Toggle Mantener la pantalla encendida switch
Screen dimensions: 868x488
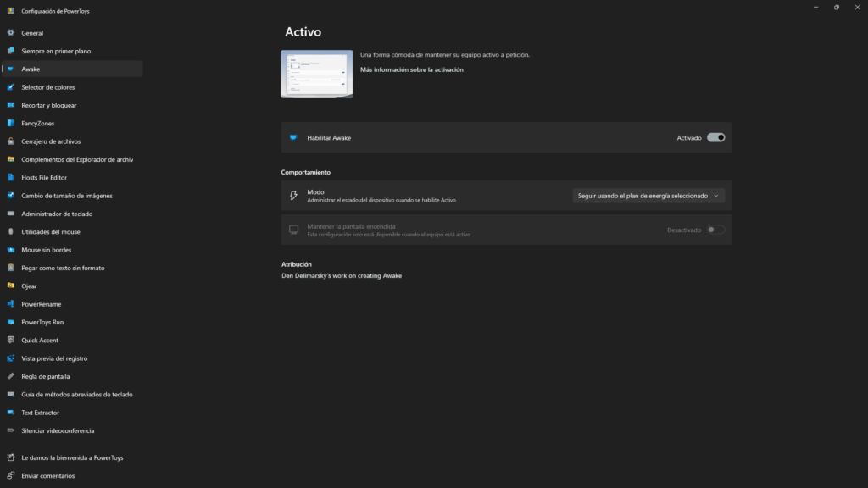(715, 230)
